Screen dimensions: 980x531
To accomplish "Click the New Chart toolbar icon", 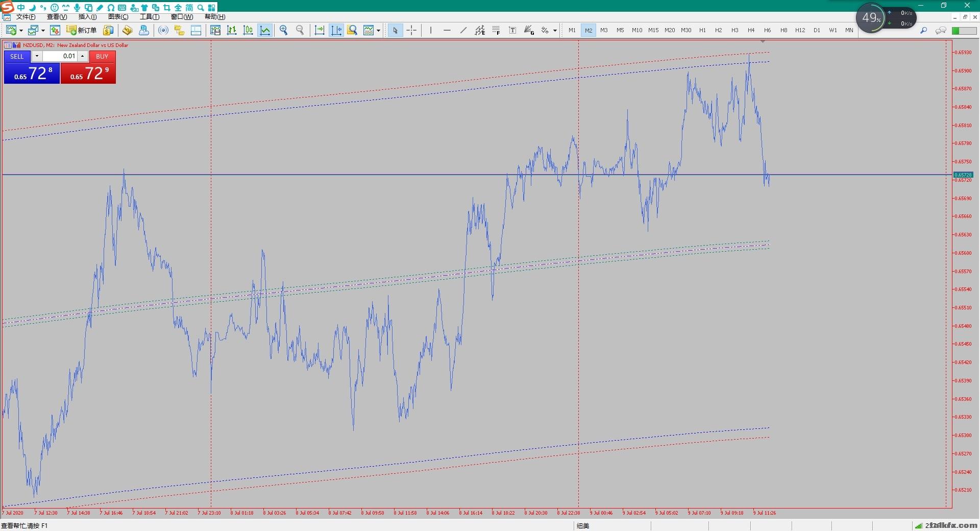I will point(11,31).
